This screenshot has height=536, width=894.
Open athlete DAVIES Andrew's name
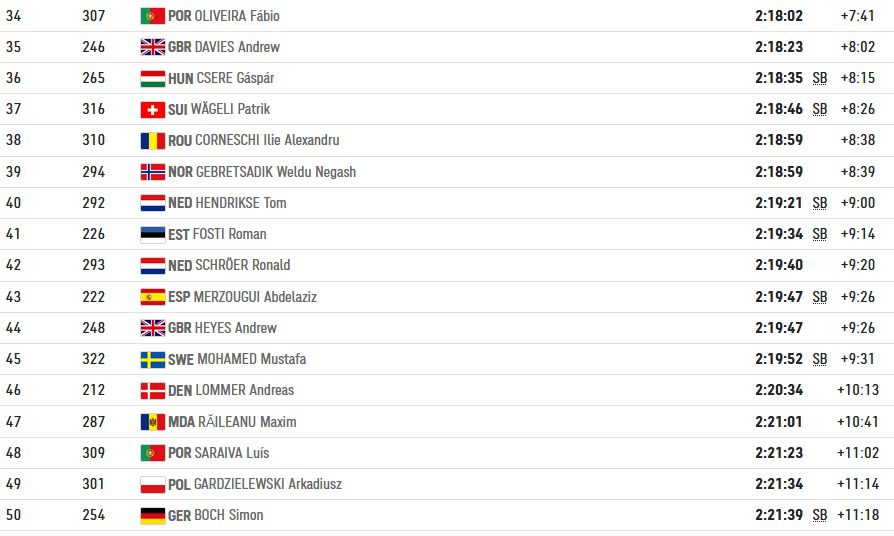pyautogui.click(x=237, y=47)
